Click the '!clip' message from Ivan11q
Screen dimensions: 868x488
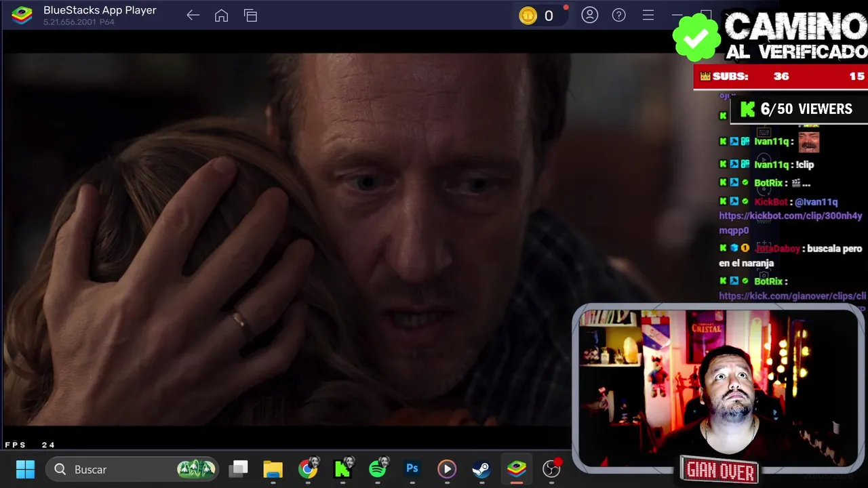(804, 165)
